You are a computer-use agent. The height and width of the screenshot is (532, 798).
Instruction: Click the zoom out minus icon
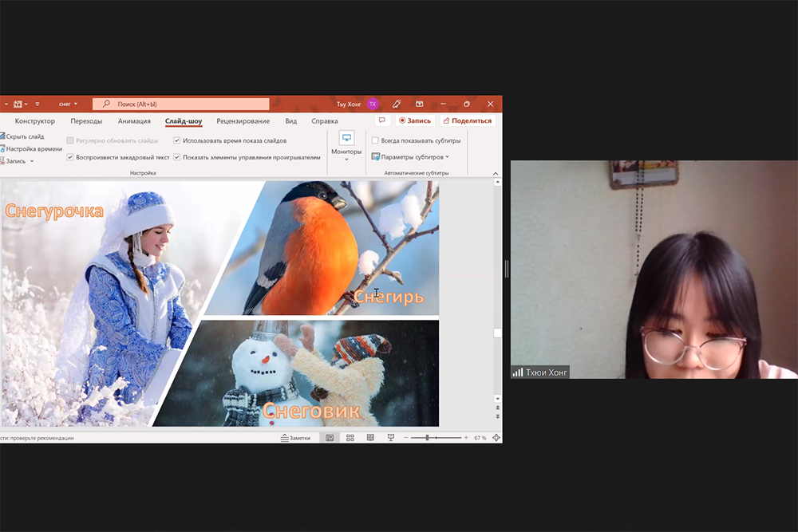point(405,437)
